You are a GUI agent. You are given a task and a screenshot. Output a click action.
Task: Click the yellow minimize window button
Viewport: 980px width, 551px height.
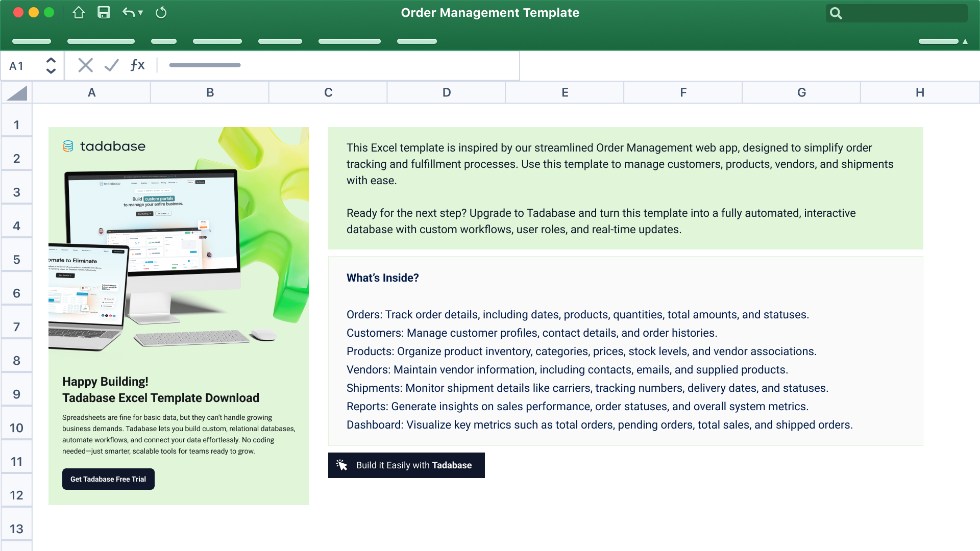coord(34,13)
